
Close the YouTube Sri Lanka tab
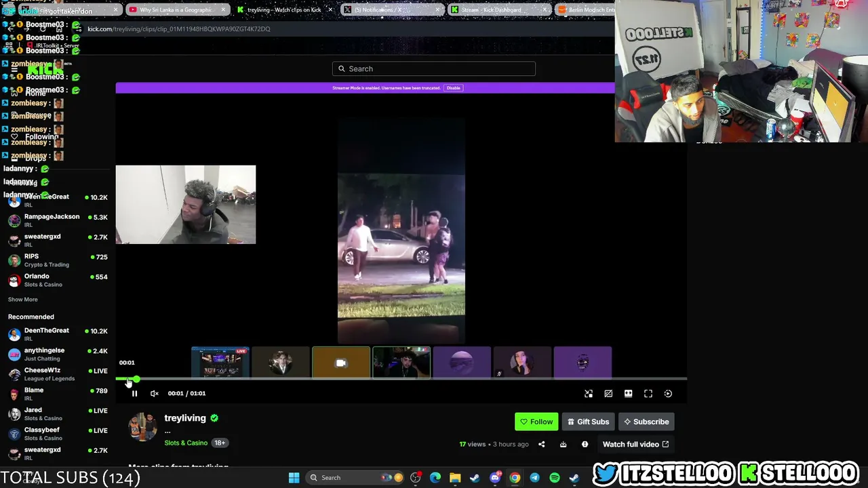223,10
